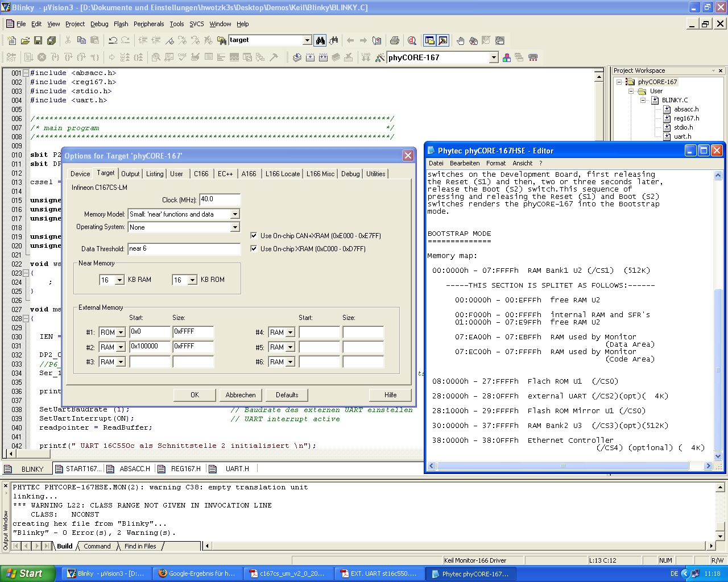Start the debug session with the red d magnifier icon
Viewport: 728px width, 582px height.
412,40
